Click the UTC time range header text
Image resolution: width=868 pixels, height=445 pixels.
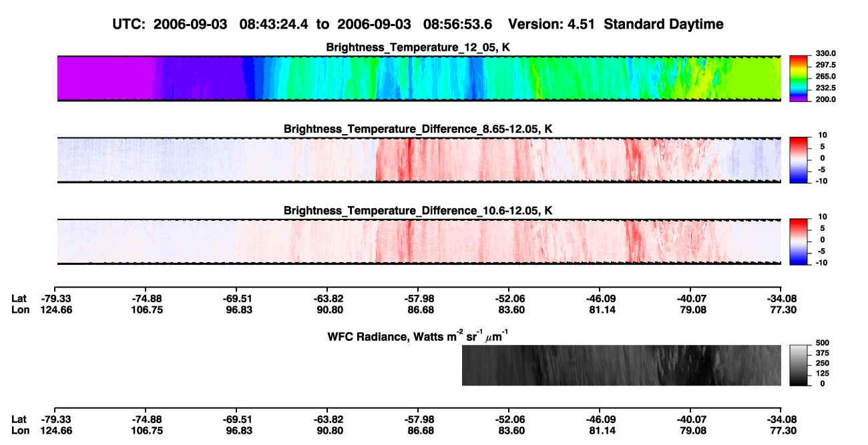pos(419,24)
